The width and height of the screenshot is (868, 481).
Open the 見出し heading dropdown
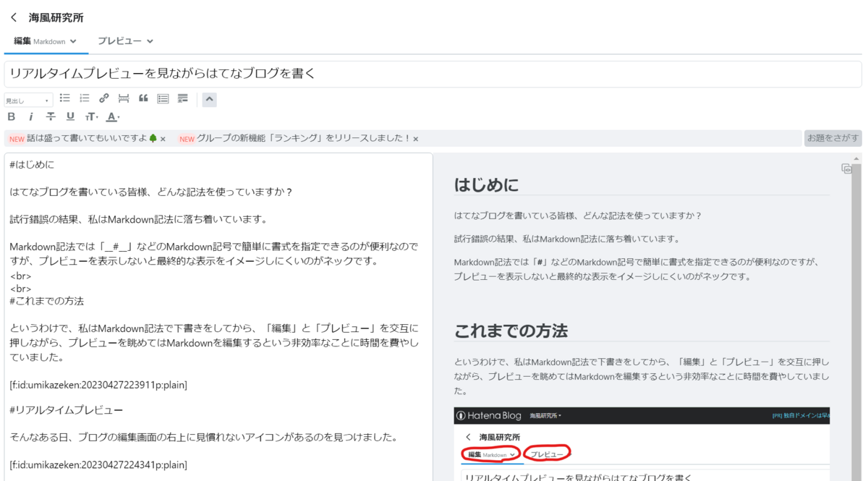click(x=28, y=101)
